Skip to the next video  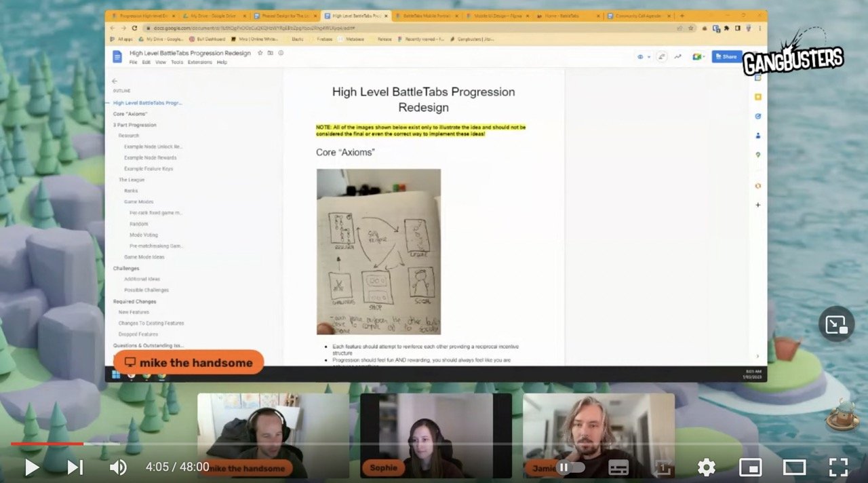coord(75,467)
